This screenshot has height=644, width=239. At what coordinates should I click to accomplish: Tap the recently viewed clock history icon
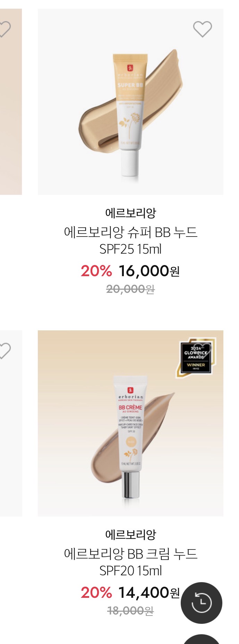(x=202, y=603)
